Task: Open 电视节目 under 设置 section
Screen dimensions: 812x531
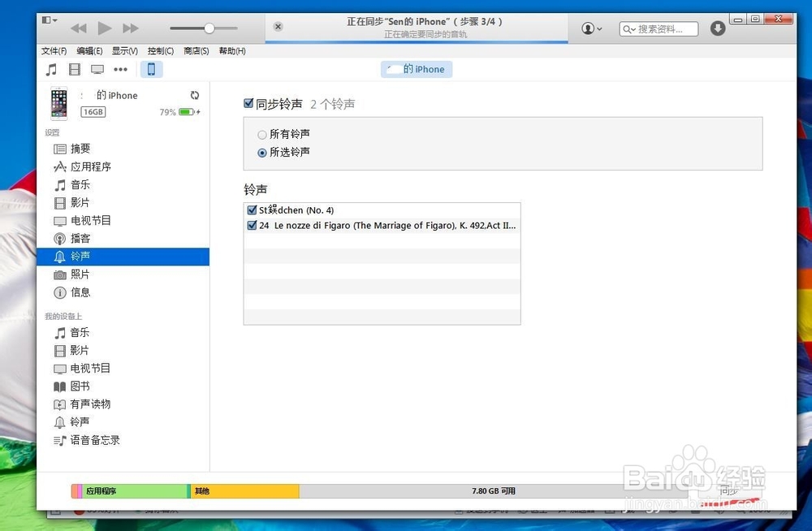Action: pyautogui.click(x=123, y=221)
